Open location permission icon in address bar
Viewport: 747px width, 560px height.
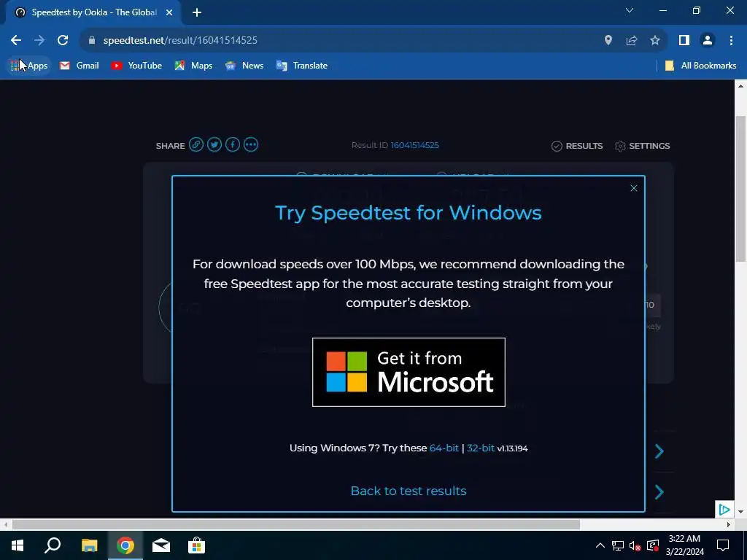click(x=608, y=40)
